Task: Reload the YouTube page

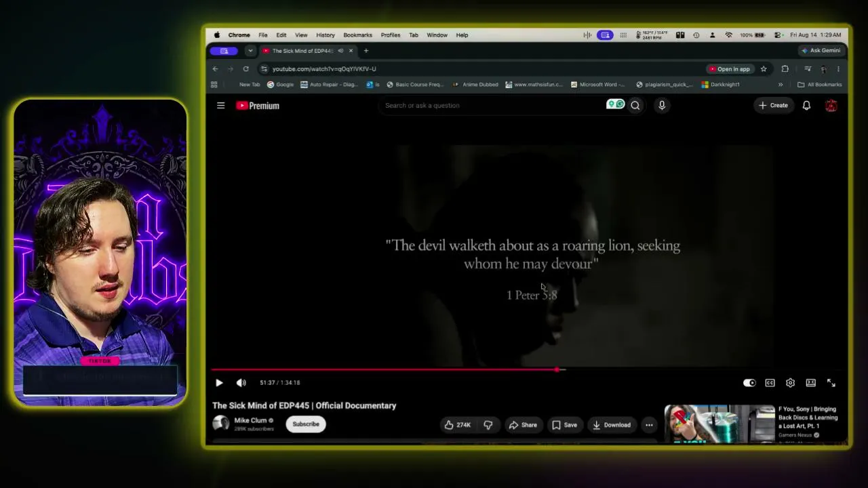Action: (245, 69)
